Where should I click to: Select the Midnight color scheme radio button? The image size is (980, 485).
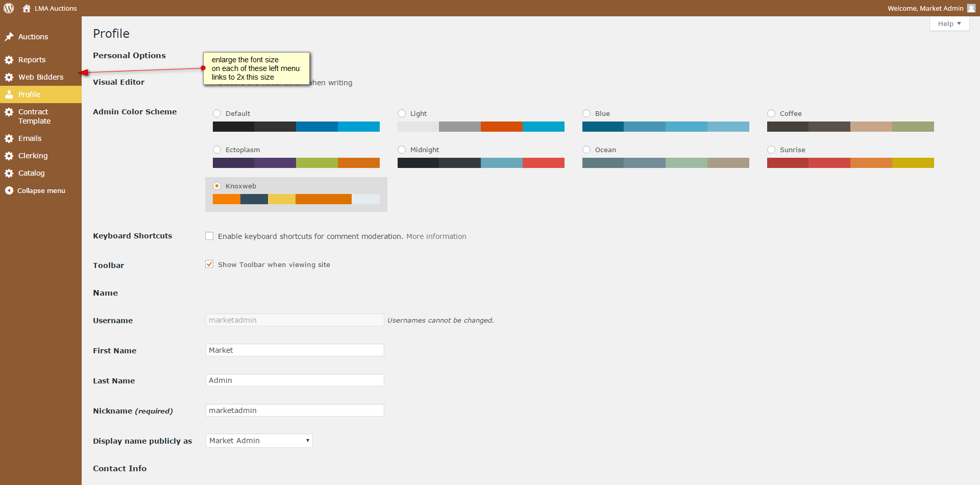pos(402,150)
